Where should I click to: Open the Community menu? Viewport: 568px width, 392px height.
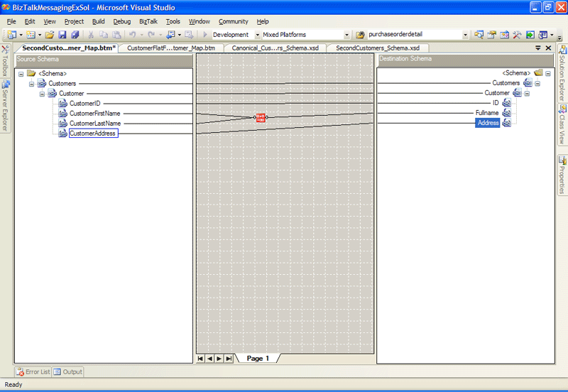(234, 21)
